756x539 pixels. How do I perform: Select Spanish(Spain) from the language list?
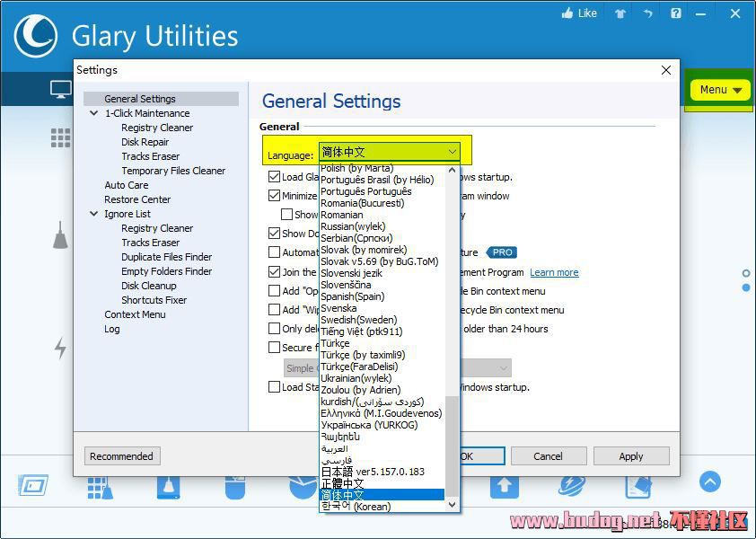pyautogui.click(x=352, y=296)
